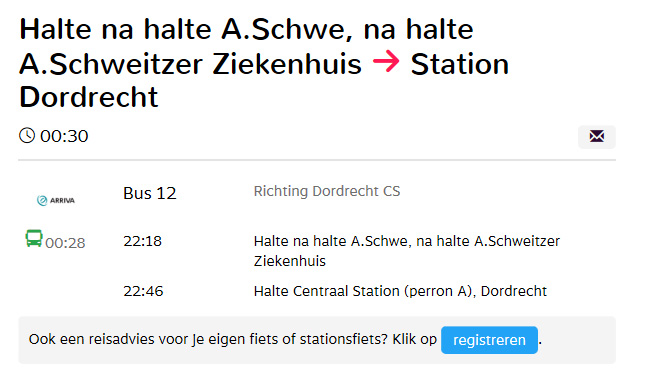Select the A.Schweitzer Ziekenhuis departure stop
The height and width of the screenshot is (377, 646).
(x=407, y=251)
